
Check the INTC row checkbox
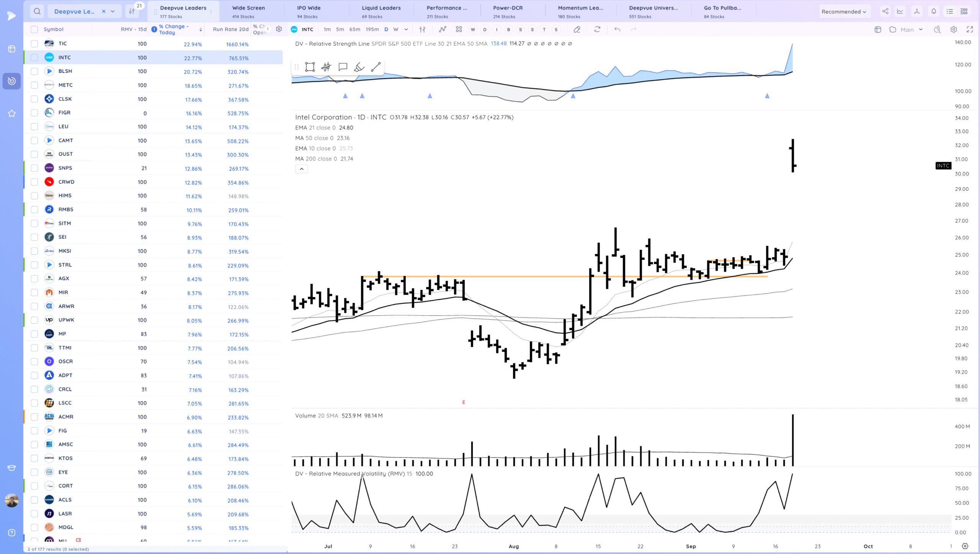pos(34,57)
